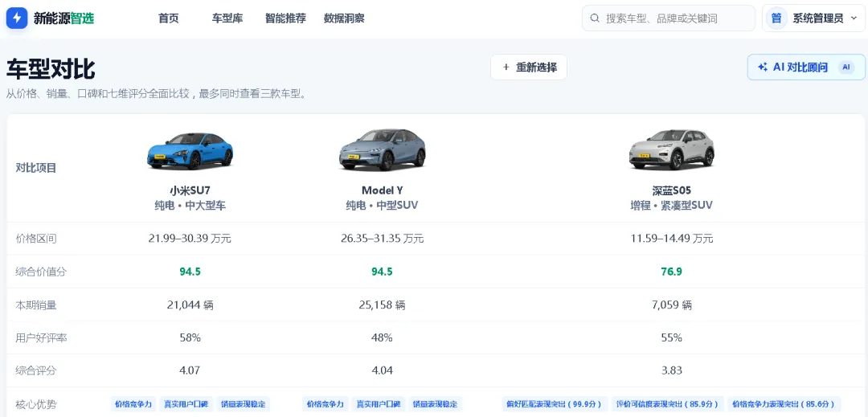Click the 偏好匹配表现突出（99.9分） tag
Viewport: 868px width, 417px height.
tap(555, 404)
